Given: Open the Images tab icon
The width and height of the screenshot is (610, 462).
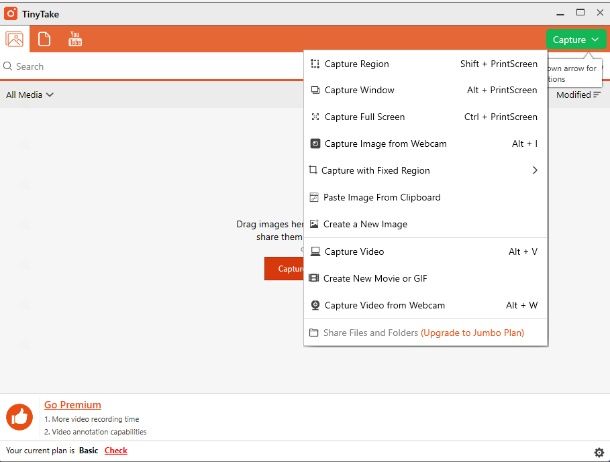Looking at the screenshot, I should coord(14,39).
